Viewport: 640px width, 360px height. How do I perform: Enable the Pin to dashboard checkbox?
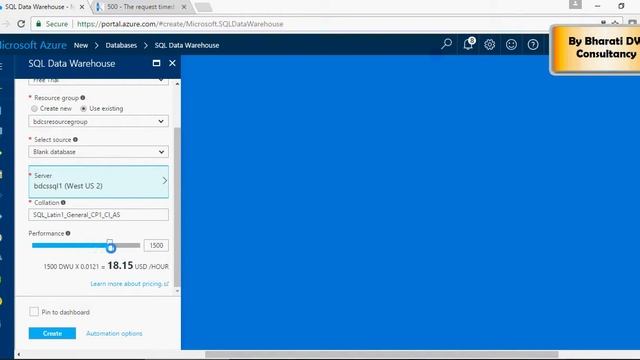point(34,312)
